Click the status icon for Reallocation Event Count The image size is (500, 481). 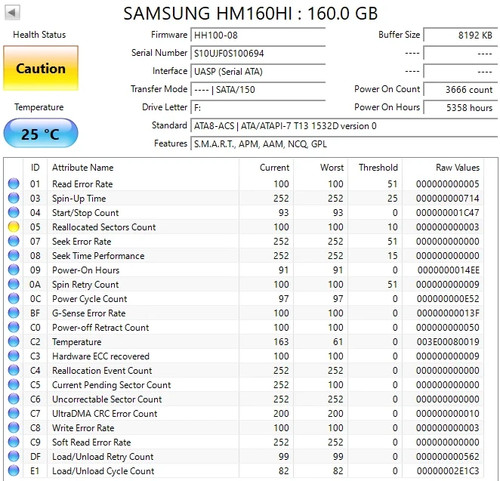tap(14, 370)
